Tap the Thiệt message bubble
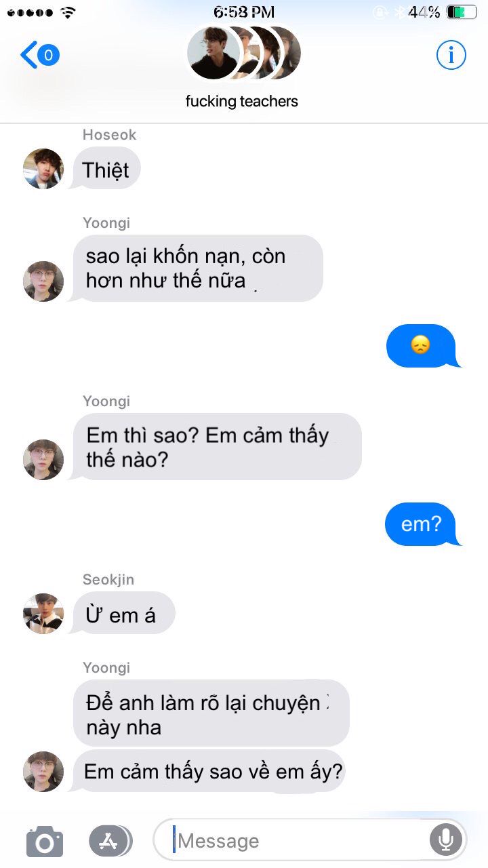Viewport: 488px width, 868px height. click(x=106, y=168)
